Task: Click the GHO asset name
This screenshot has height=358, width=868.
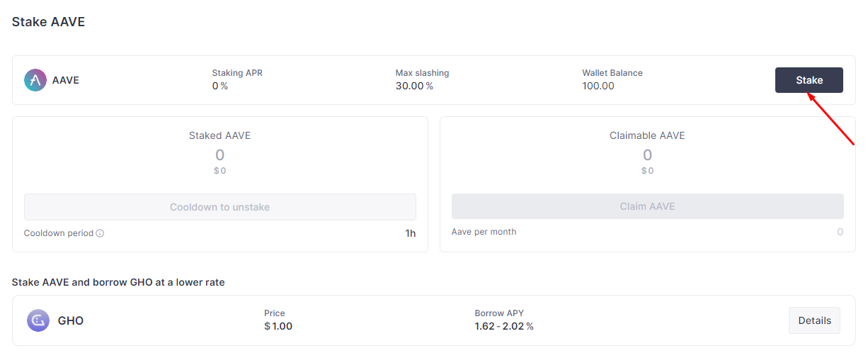Action: 71,320
